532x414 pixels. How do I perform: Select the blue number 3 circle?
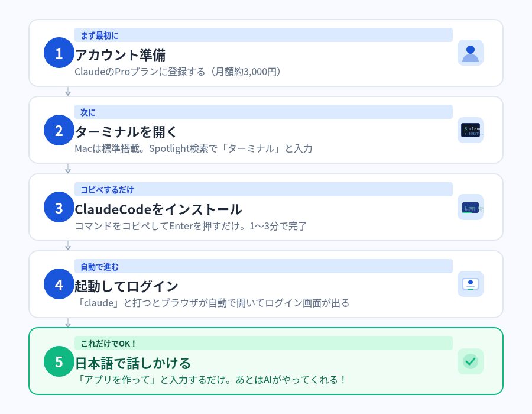click(x=59, y=208)
